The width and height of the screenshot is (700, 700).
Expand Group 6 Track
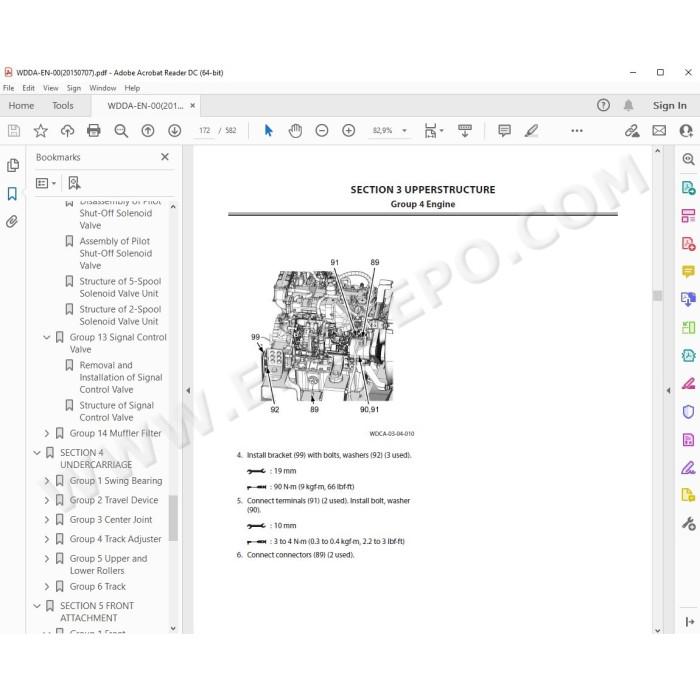46,587
